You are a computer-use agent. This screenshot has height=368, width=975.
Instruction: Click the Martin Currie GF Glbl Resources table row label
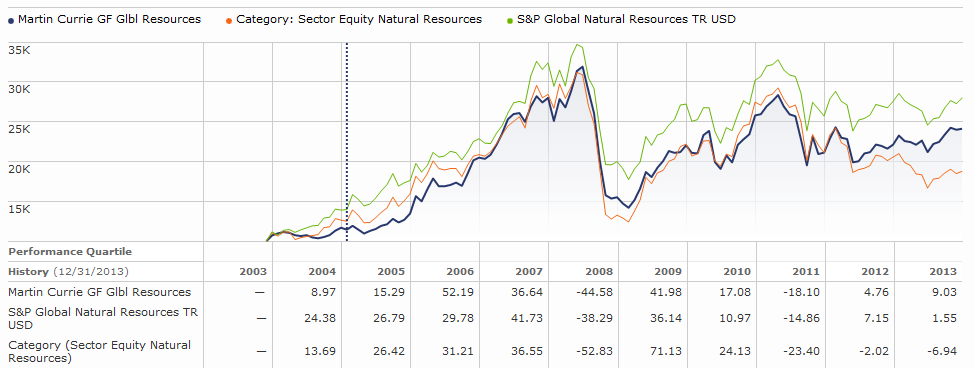point(99,292)
